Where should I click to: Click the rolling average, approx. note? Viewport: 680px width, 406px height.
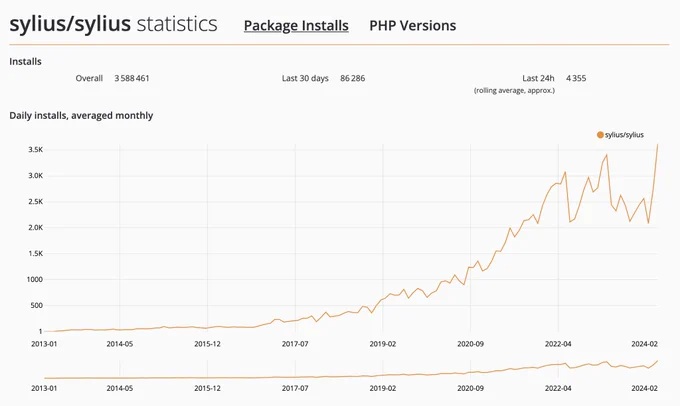point(514,91)
